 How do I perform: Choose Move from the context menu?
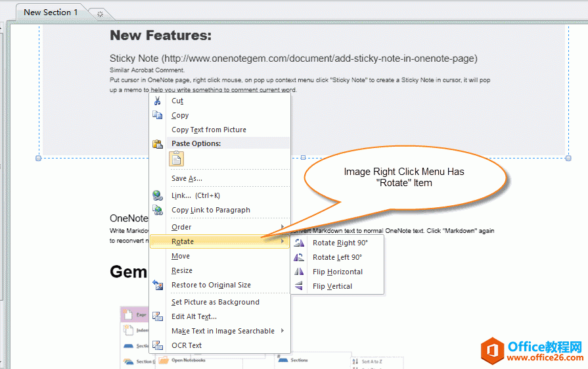[x=220, y=256]
